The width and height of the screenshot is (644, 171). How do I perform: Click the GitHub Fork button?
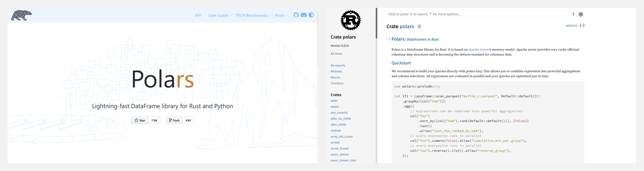click(174, 120)
